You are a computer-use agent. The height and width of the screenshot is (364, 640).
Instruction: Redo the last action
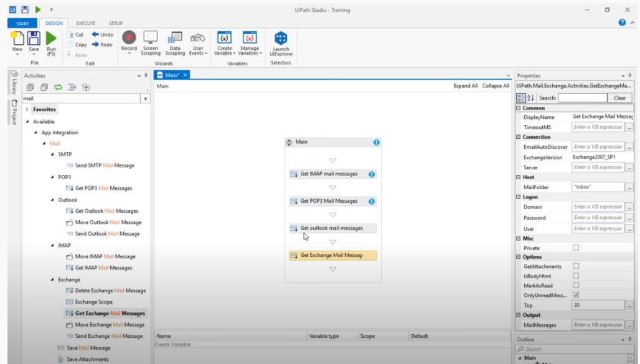point(102,45)
